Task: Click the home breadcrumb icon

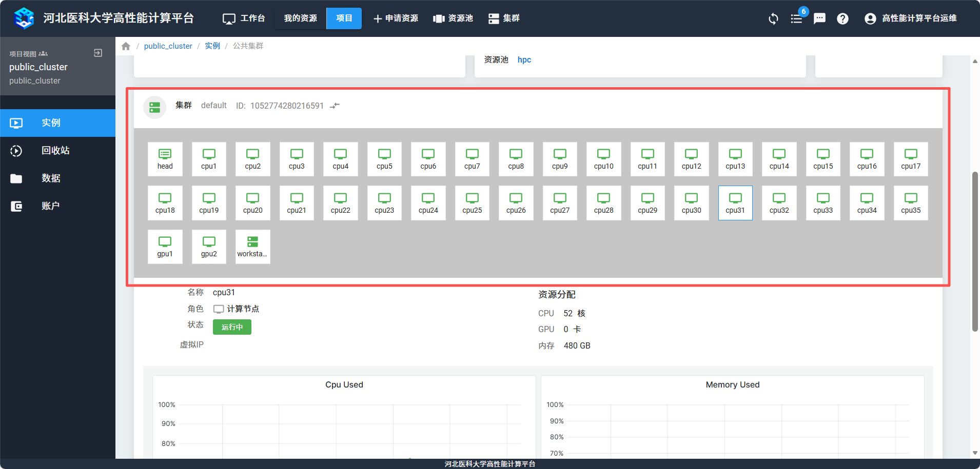Action: (x=126, y=46)
